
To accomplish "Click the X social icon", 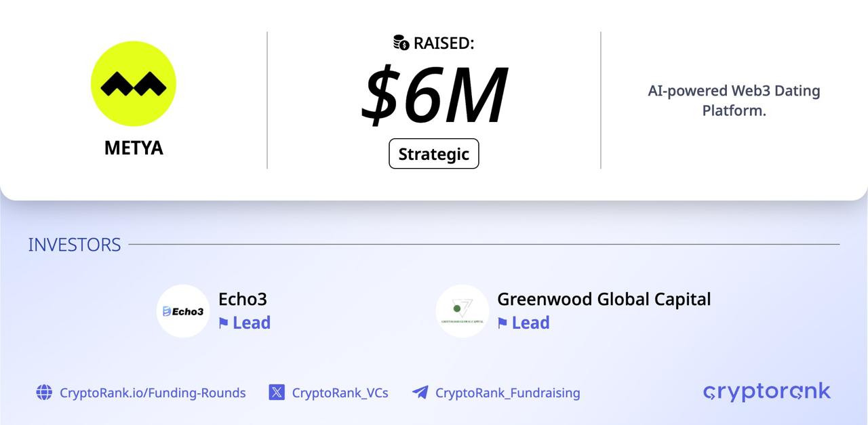I will (x=277, y=392).
